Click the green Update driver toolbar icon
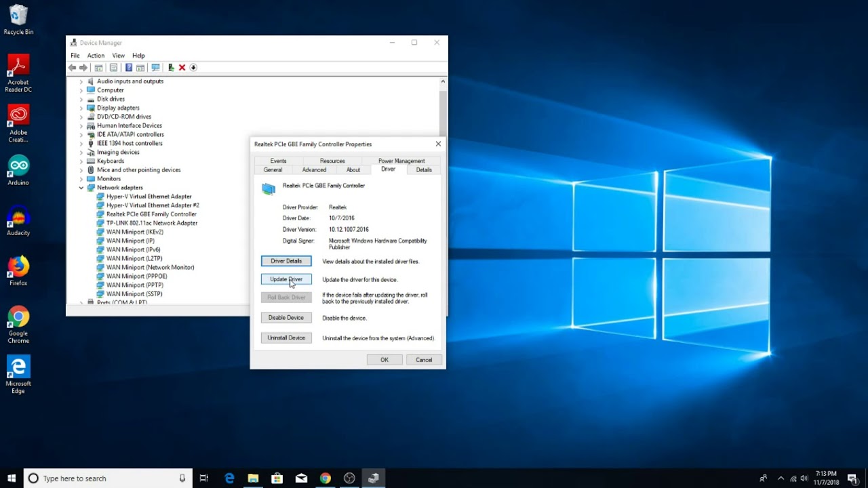Screen dimensions: 868x488 [x=171, y=68]
